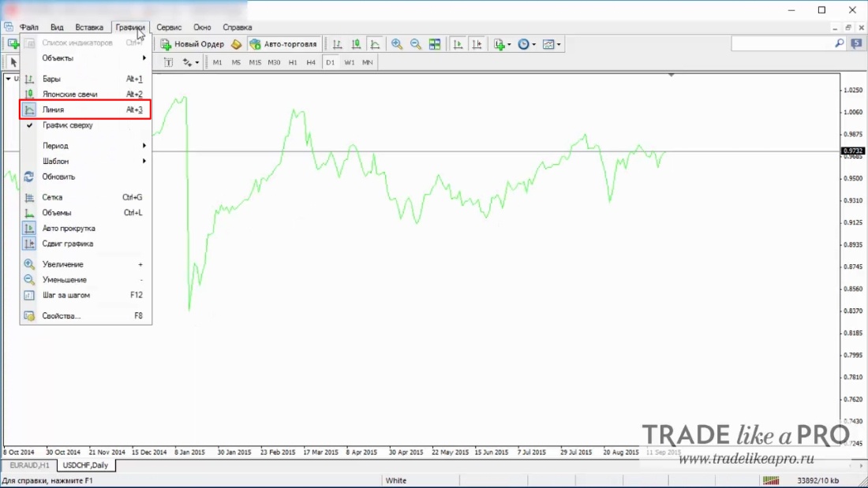
Task: Expand the Объекты submenu
Action: point(86,58)
